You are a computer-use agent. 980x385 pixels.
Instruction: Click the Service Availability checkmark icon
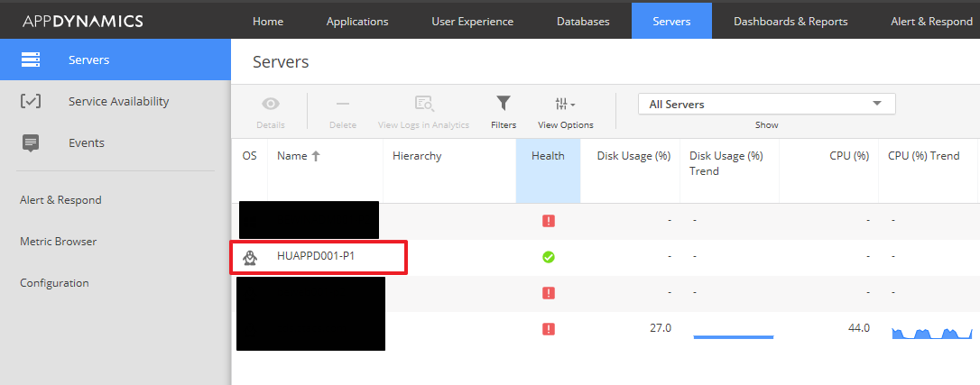31,101
